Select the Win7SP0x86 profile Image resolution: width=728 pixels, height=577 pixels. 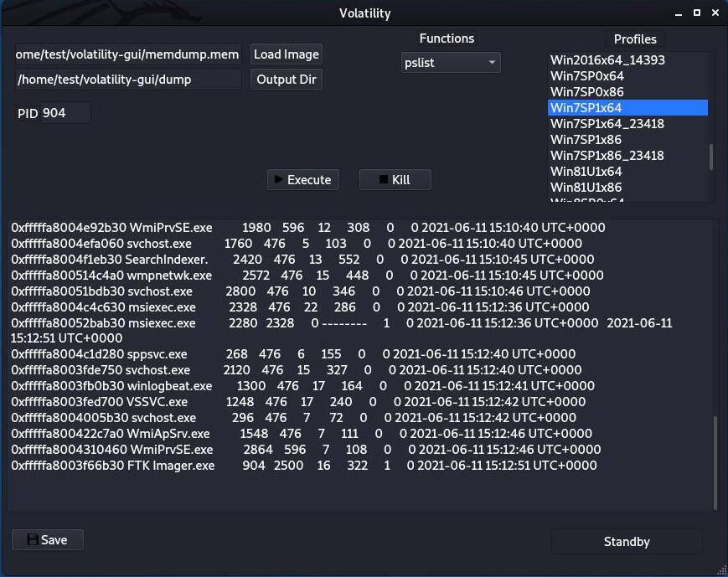click(627, 91)
